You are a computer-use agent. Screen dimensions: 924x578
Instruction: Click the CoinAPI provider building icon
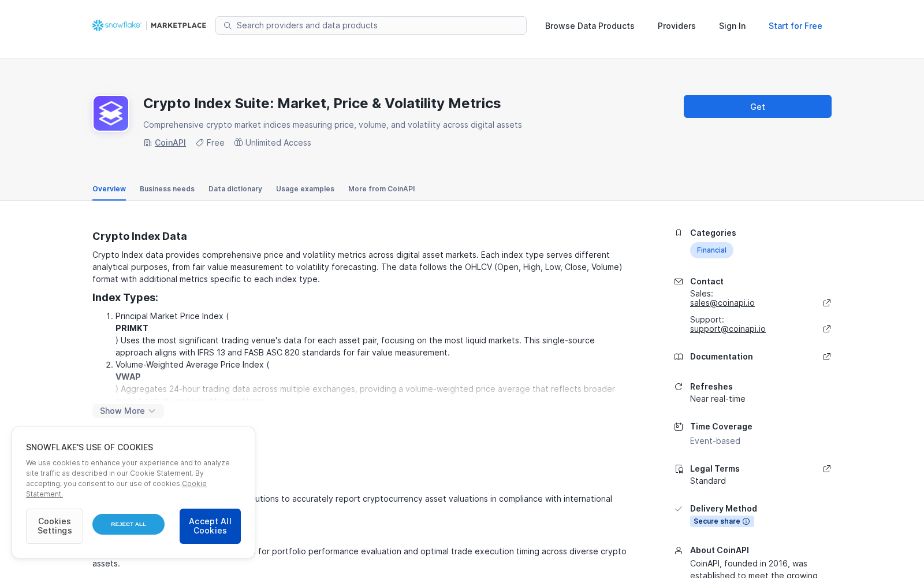click(148, 143)
